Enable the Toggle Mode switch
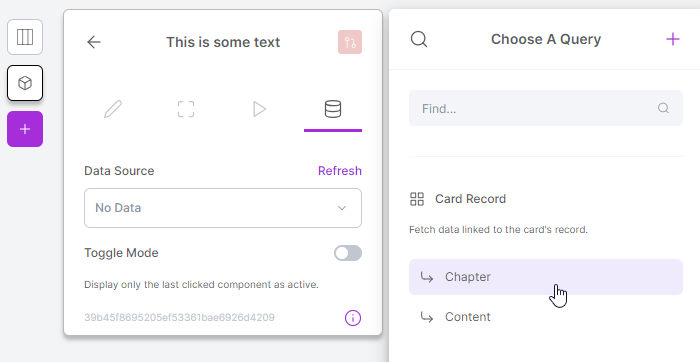Screen dimensions: 700x362 click(x=348, y=253)
